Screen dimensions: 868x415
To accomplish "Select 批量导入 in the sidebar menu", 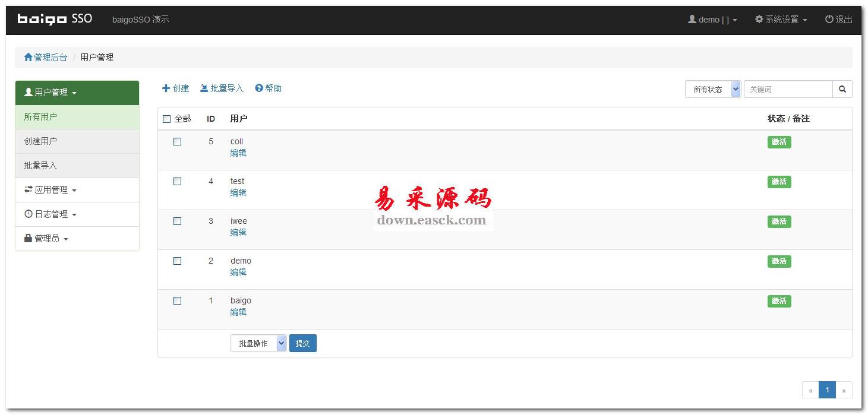I will (40, 166).
